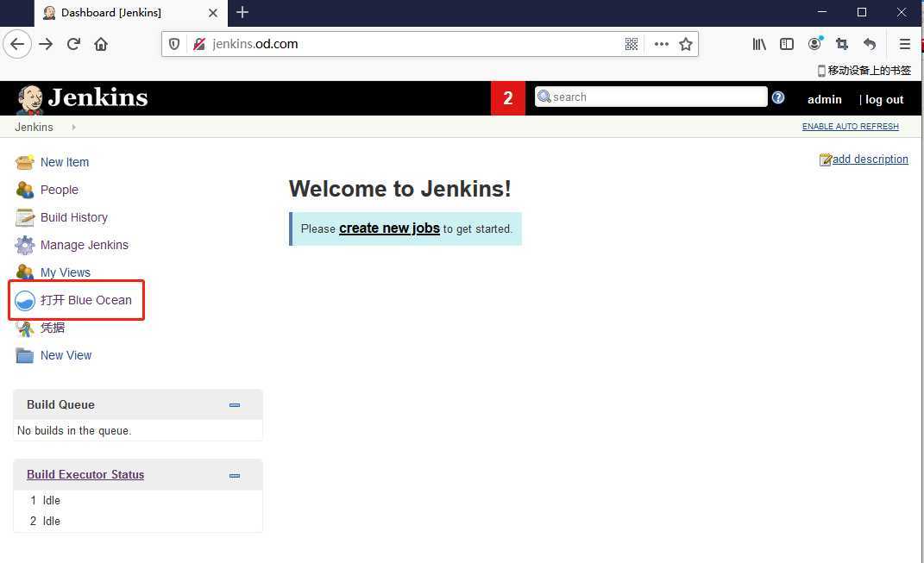
Task: Open the Firefox library icon
Action: pyautogui.click(x=759, y=44)
